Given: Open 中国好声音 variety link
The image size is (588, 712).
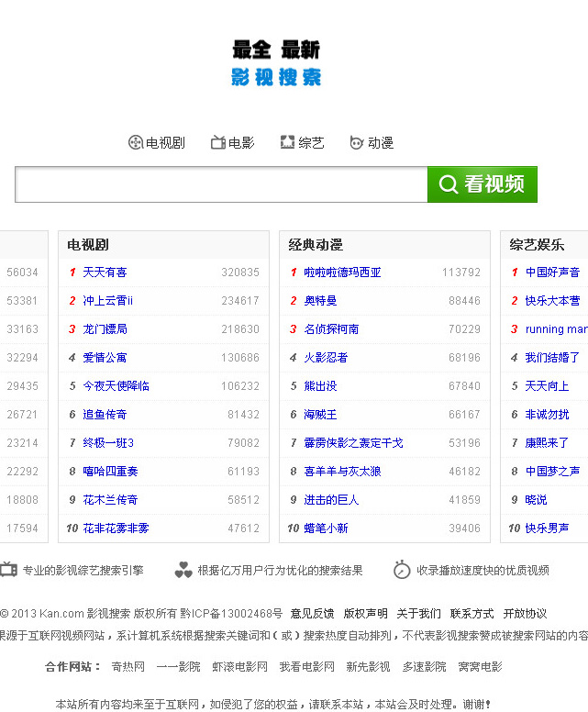Looking at the screenshot, I should [552, 273].
